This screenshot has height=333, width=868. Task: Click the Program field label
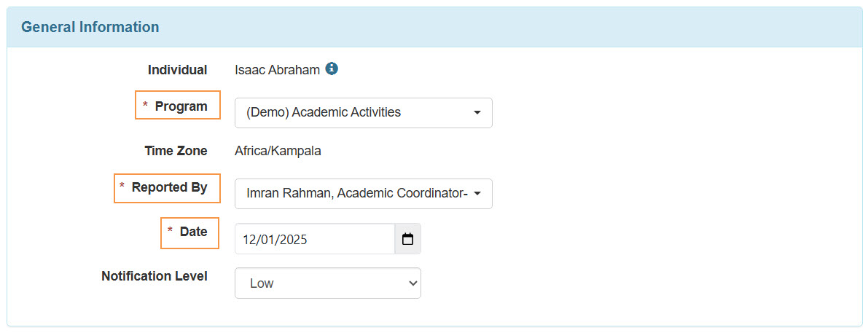click(x=181, y=106)
